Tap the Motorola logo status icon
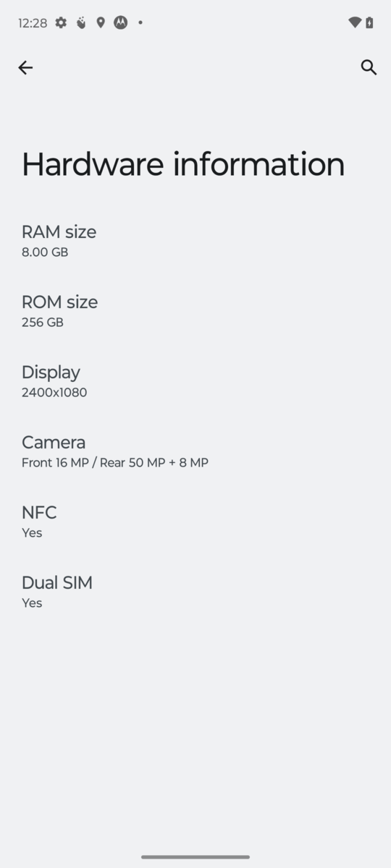Screen dimensions: 391x868 120,22
